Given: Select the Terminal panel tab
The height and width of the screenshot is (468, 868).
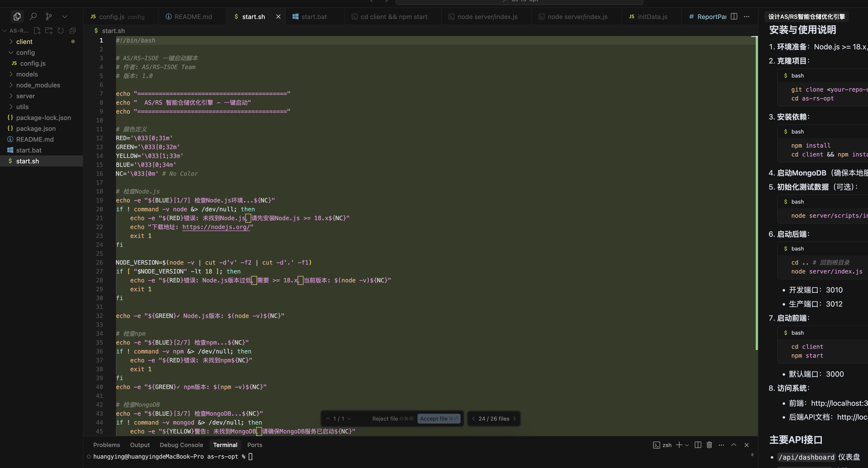Looking at the screenshot, I should (225, 445).
